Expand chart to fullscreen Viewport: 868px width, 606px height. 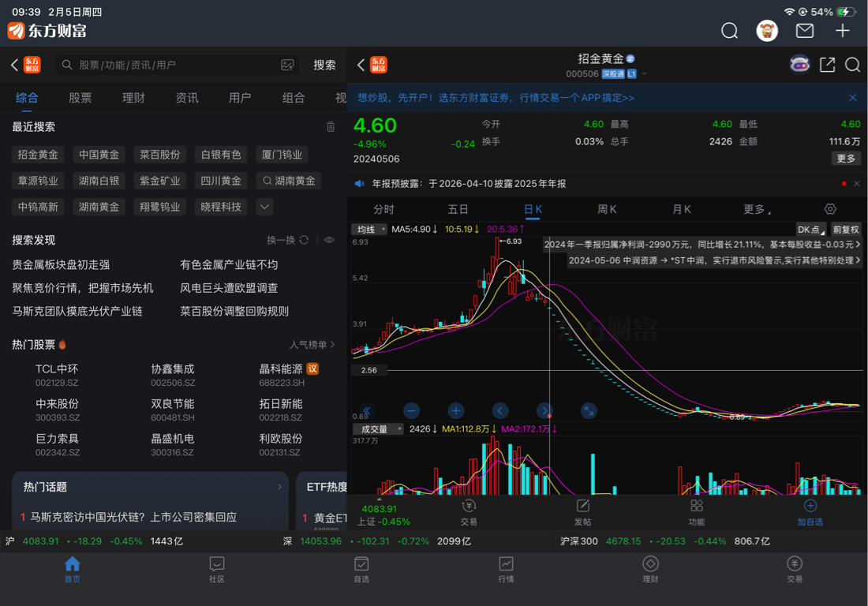coord(589,410)
